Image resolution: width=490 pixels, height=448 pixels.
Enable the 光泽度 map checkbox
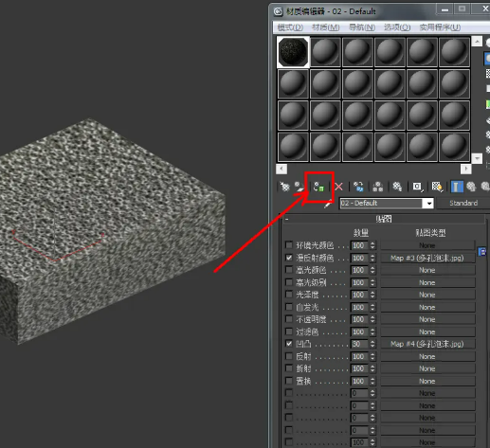tap(288, 295)
